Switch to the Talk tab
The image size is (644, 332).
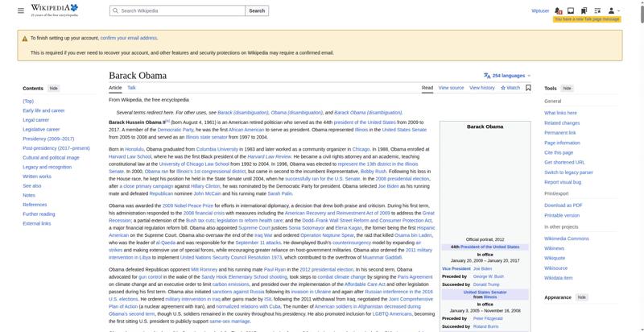tap(131, 88)
